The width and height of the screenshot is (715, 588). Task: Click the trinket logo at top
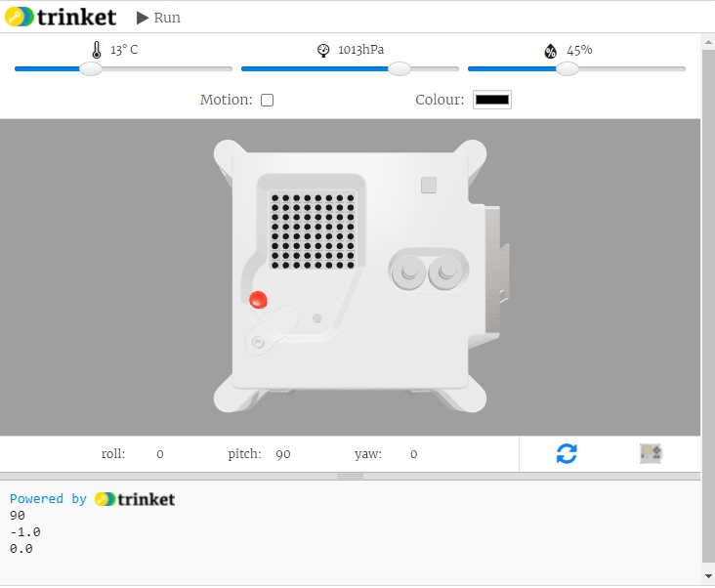(61, 17)
